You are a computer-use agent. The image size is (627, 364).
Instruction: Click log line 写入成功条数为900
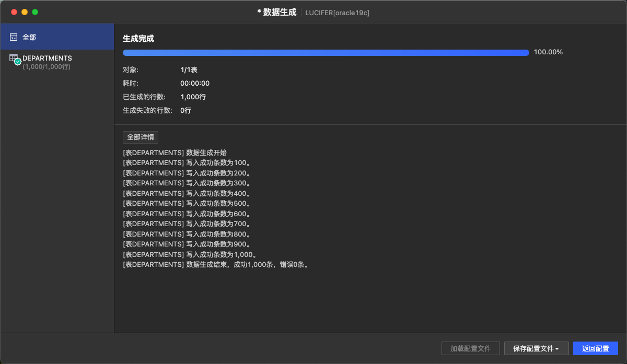[187, 244]
